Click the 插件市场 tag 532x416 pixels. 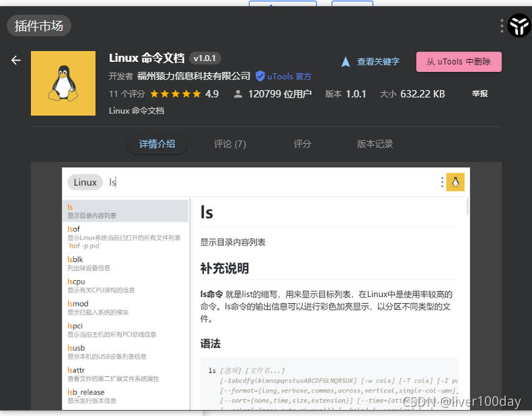pyautogui.click(x=39, y=26)
